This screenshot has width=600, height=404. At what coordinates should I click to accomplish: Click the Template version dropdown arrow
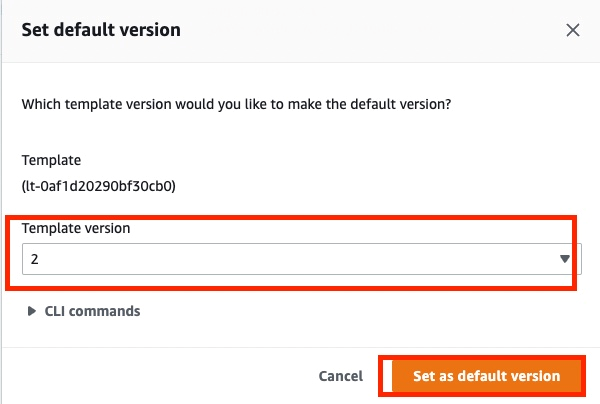coord(565,260)
